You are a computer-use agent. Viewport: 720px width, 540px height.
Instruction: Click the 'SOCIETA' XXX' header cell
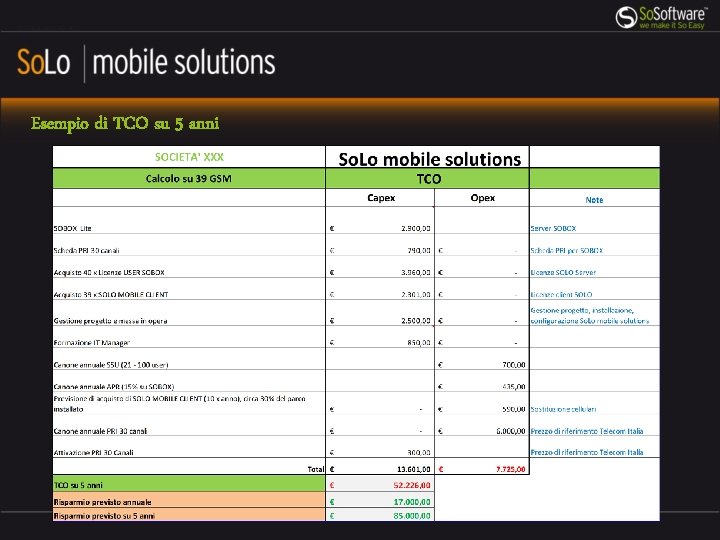click(x=189, y=157)
